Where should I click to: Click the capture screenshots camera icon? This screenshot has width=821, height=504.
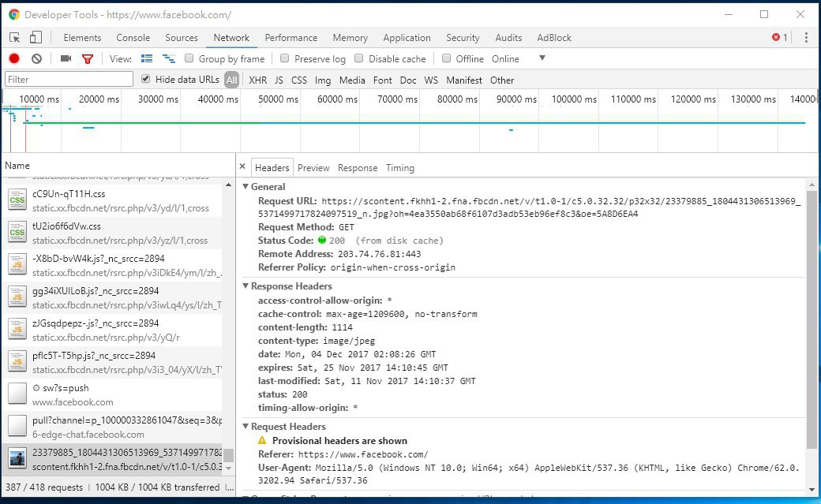(66, 59)
